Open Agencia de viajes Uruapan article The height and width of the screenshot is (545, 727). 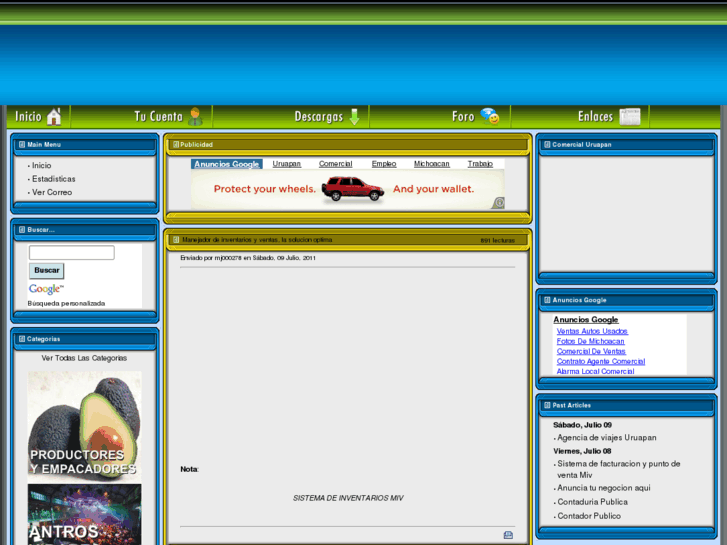[x=606, y=438]
